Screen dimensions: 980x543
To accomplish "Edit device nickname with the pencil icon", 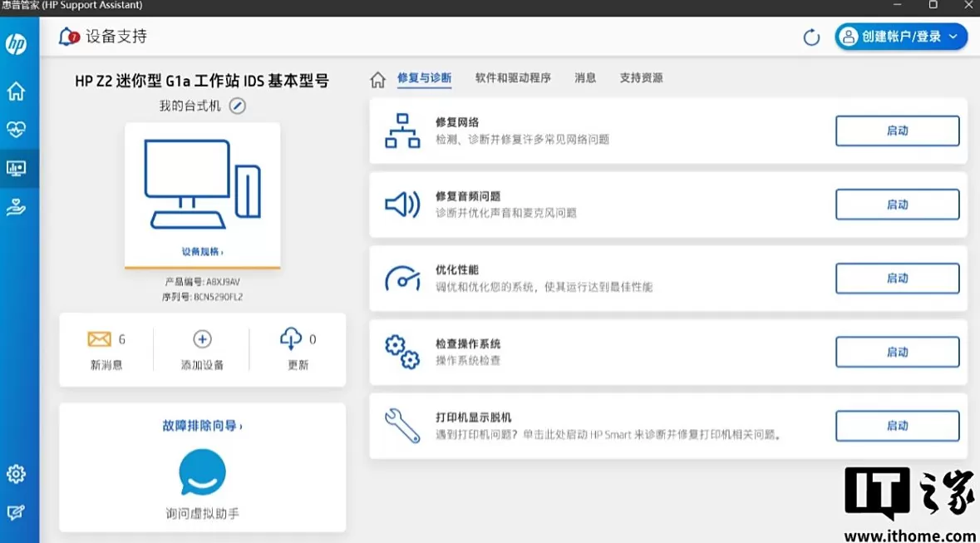I will click(238, 106).
